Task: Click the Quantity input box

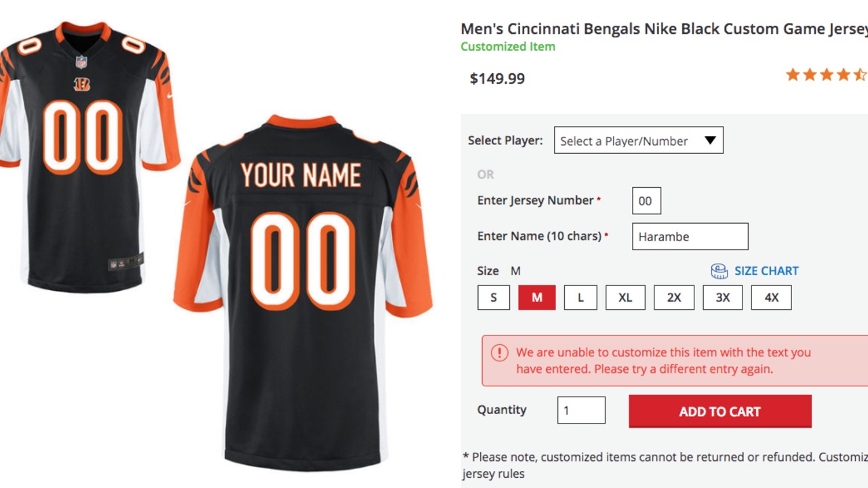Action: (581, 410)
